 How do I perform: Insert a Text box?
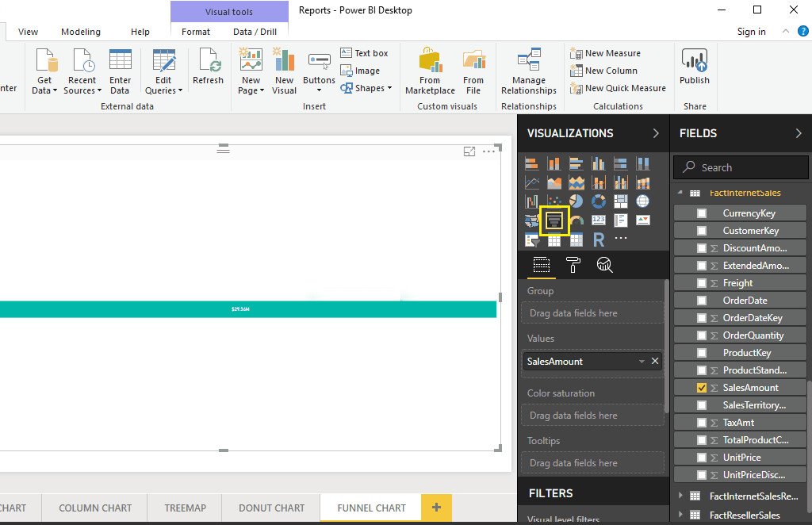click(x=364, y=53)
